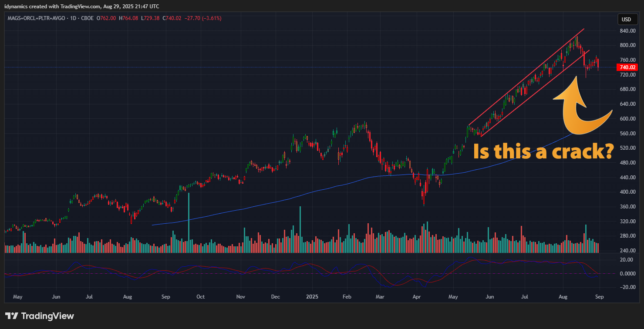Click the high value H764.08

128,18
